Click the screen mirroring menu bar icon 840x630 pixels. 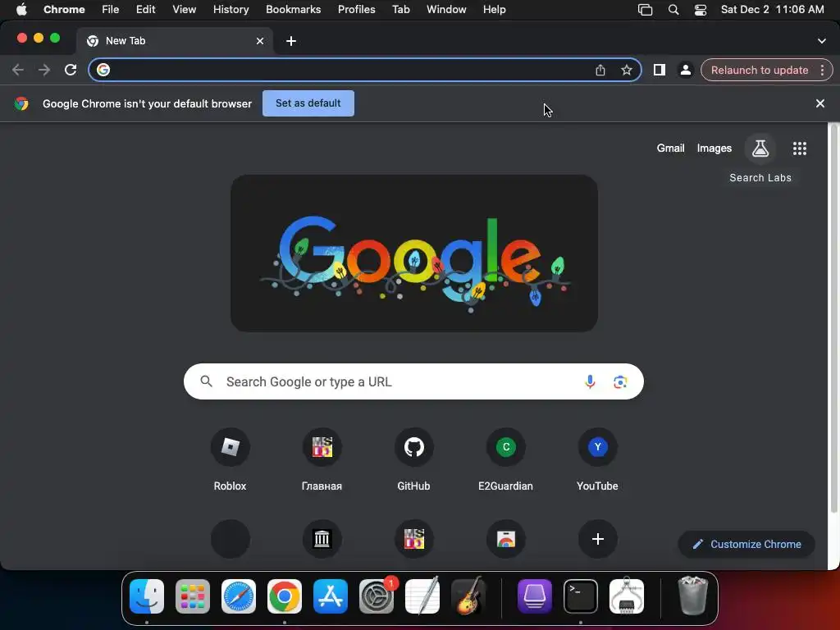point(645,10)
